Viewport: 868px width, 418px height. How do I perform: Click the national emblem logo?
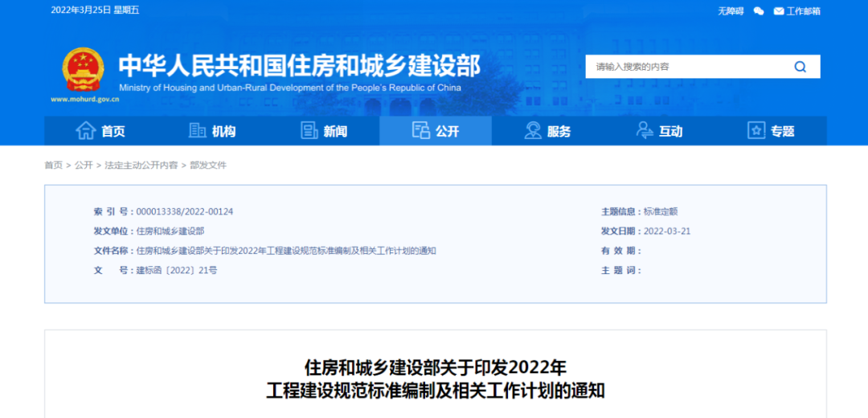[x=84, y=70]
